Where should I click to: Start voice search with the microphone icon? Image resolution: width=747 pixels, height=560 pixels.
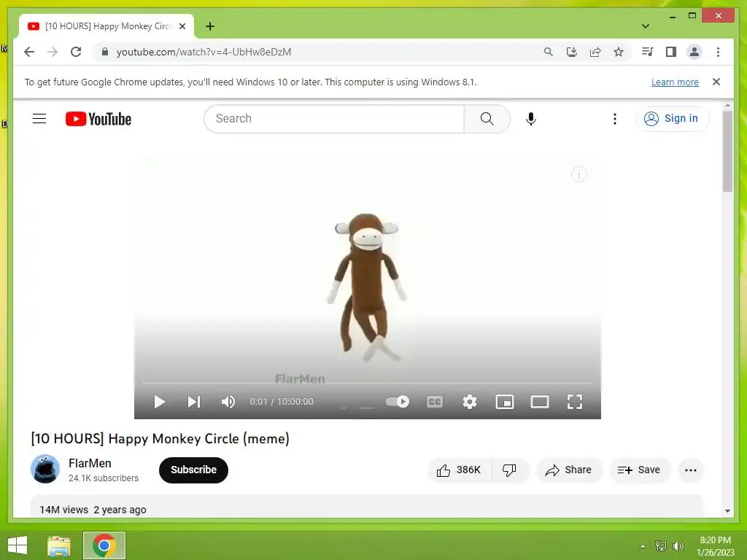(531, 119)
